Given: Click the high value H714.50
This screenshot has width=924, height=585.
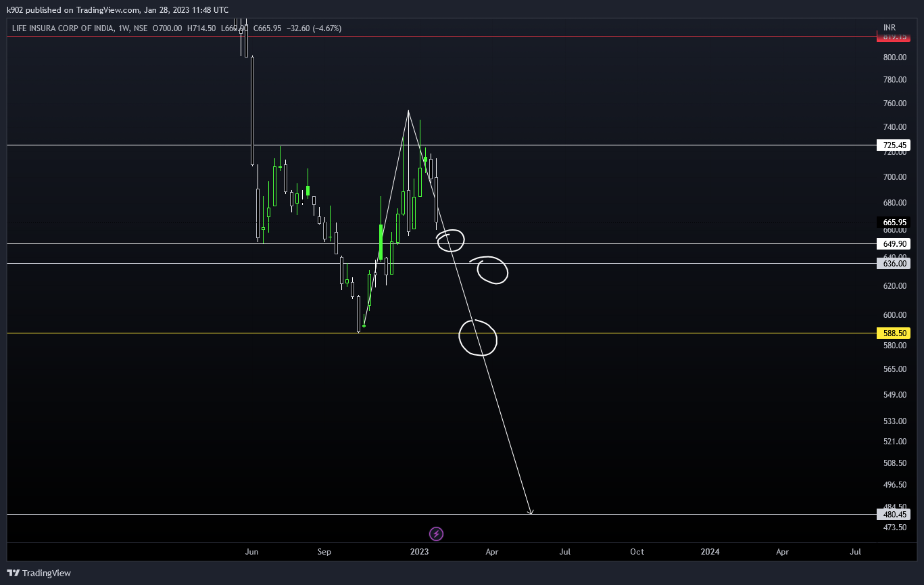Looking at the screenshot, I should (x=201, y=28).
